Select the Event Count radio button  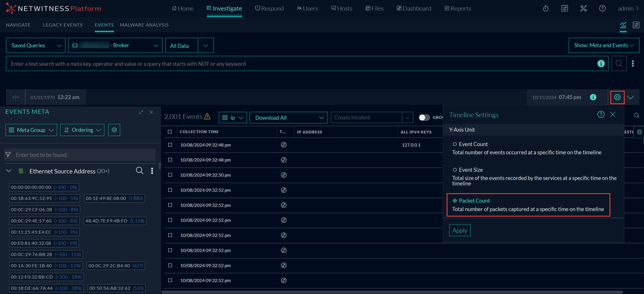click(455, 144)
